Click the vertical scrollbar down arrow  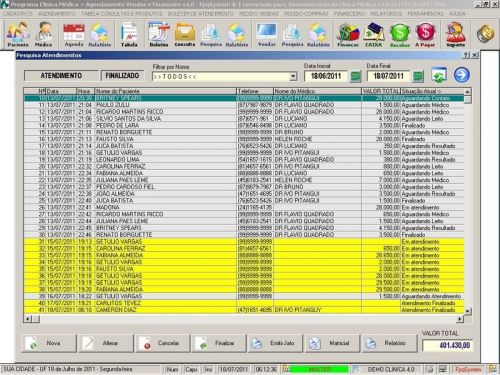[468, 311]
